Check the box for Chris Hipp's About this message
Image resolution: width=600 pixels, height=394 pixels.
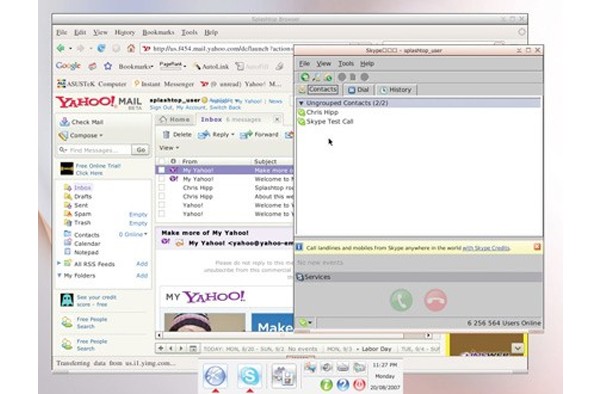[162, 196]
